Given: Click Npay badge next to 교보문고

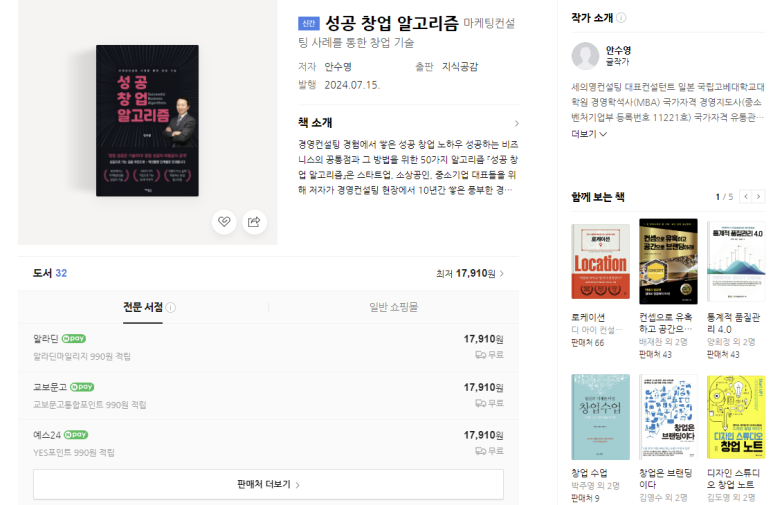Looking at the screenshot, I should [x=82, y=387].
